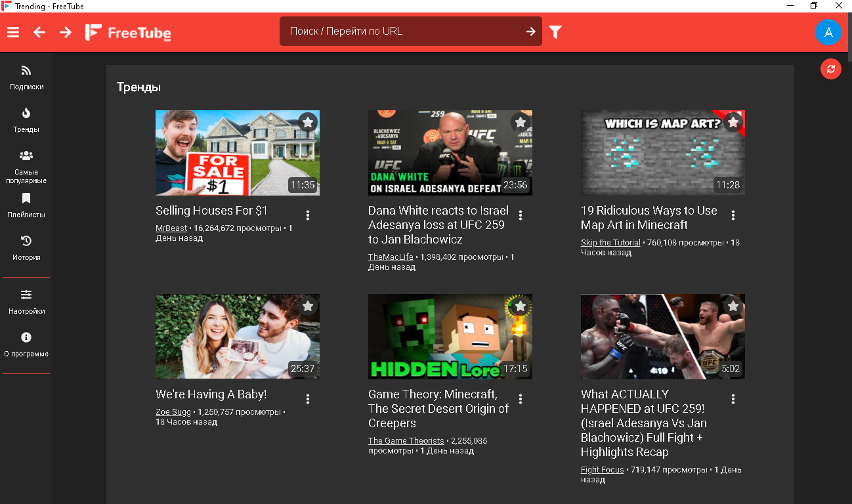Open options menu for Selling Houses For $1

coord(308,215)
